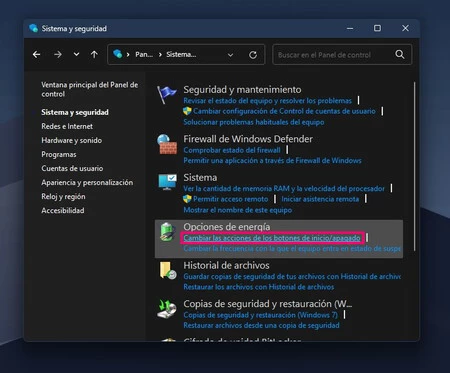Screen dimensions: 450x373
Task: Click the Control Panel icon in address bar
Action: pos(117,54)
